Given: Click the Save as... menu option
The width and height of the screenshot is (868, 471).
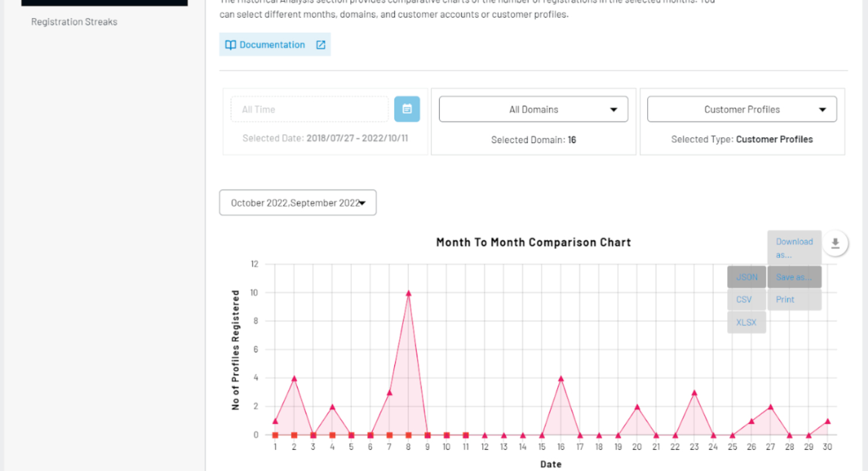Looking at the screenshot, I should coord(794,277).
